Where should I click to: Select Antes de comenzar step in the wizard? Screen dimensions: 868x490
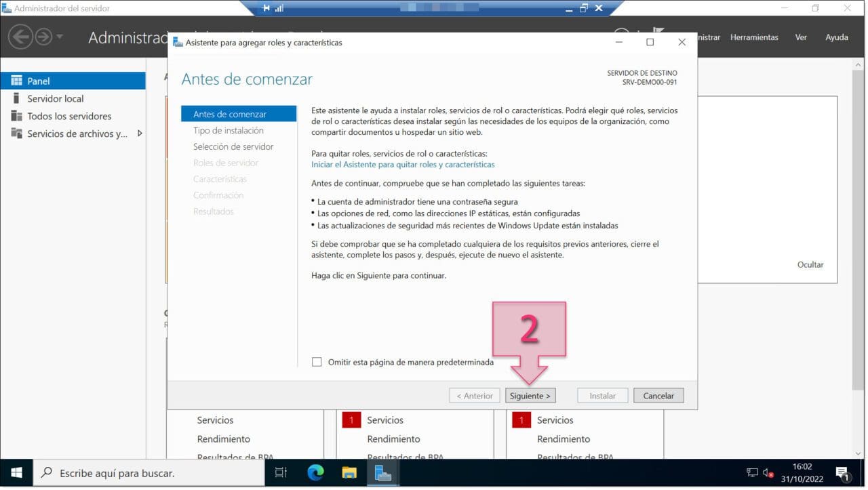coord(239,114)
